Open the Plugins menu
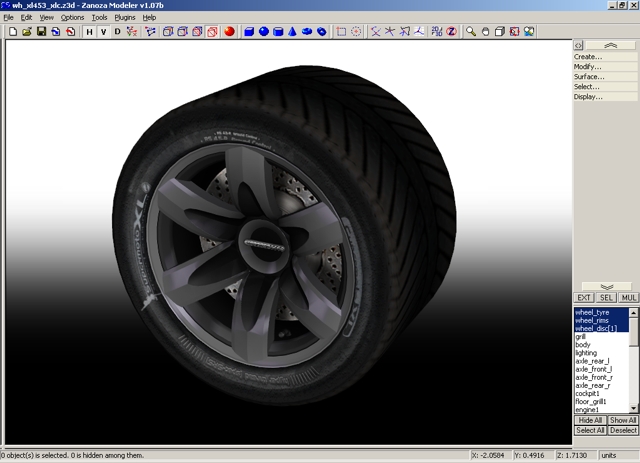Image resolution: width=640 pixels, height=463 pixels. pos(124,17)
